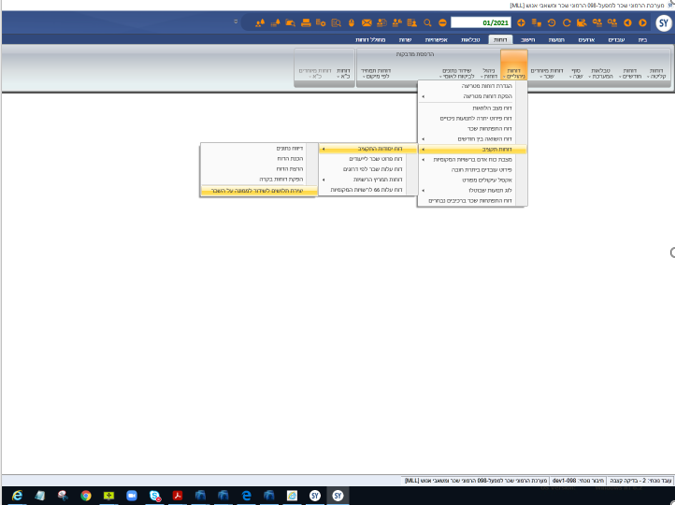Click the 01/2021 period input field
The width and height of the screenshot is (675, 505).
(482, 23)
